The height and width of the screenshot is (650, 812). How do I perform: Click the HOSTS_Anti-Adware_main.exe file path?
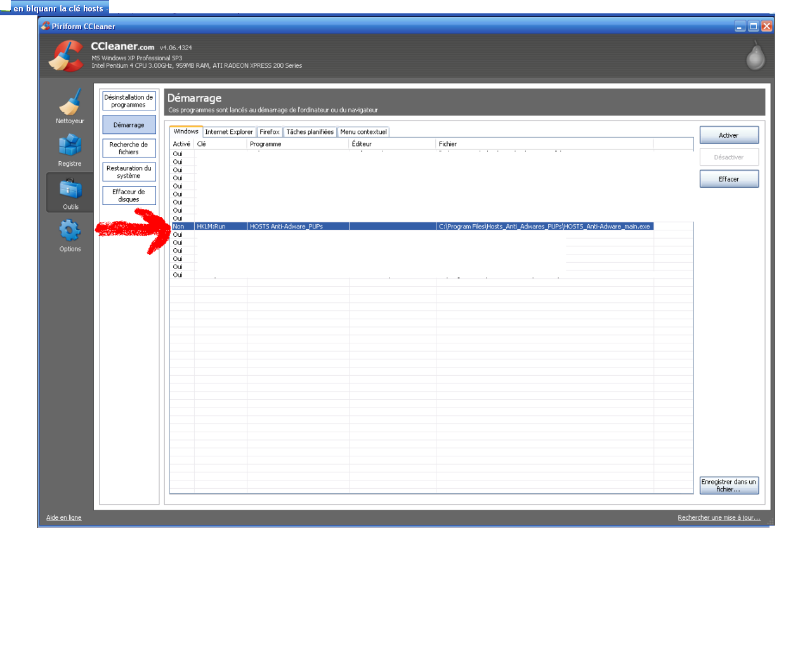544,227
